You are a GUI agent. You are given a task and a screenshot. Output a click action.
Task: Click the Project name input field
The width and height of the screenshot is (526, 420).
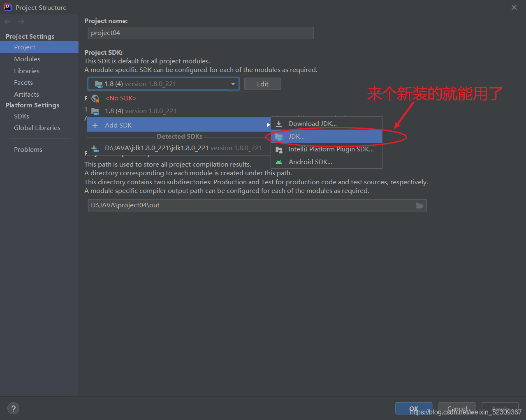(200, 33)
